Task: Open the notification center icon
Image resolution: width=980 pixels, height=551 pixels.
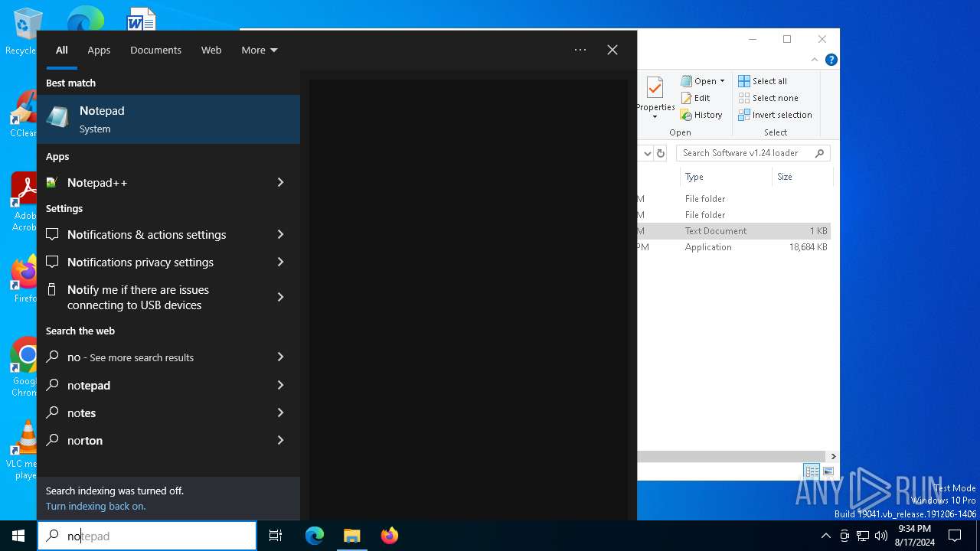Action: (955, 536)
